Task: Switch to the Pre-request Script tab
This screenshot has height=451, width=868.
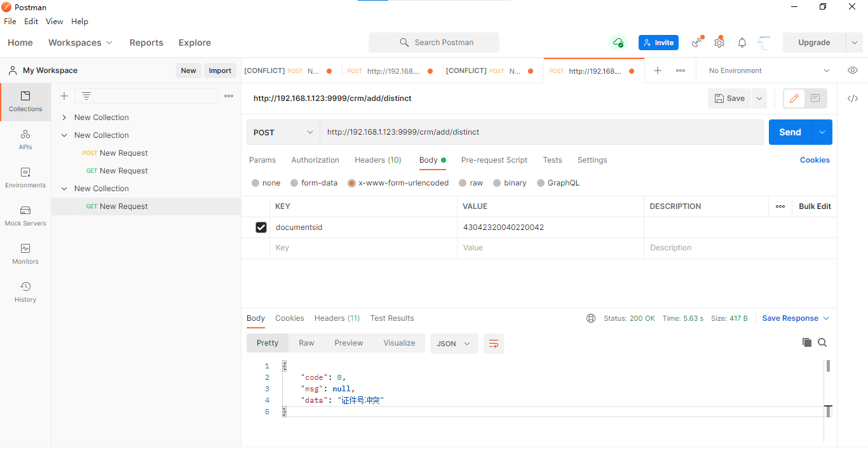Action: point(494,160)
